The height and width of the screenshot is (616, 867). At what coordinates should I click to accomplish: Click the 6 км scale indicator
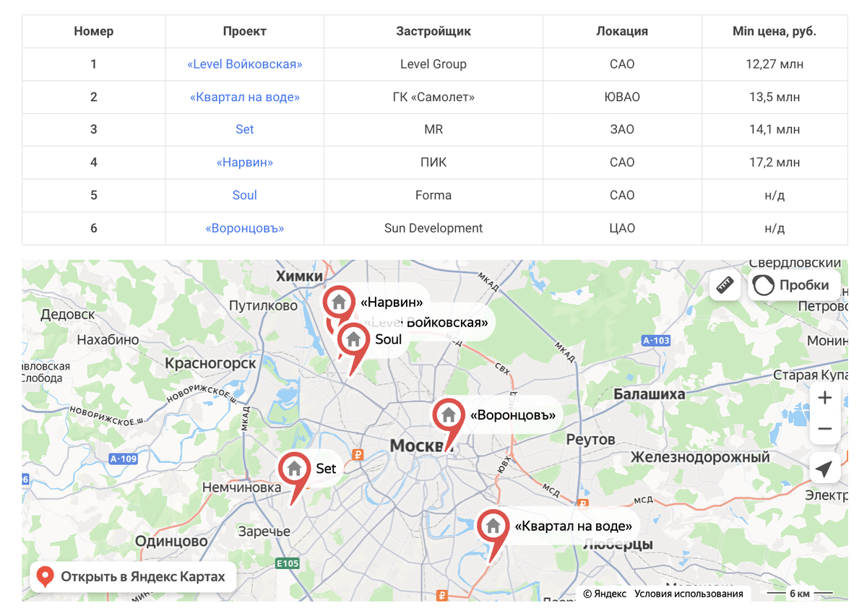799,594
